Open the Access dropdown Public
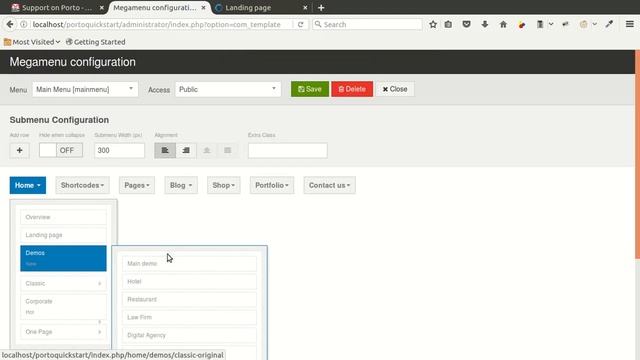 (x=228, y=89)
